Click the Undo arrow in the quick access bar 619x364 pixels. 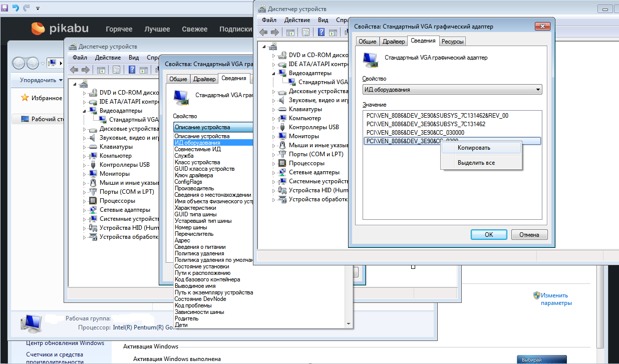(x=15, y=8)
